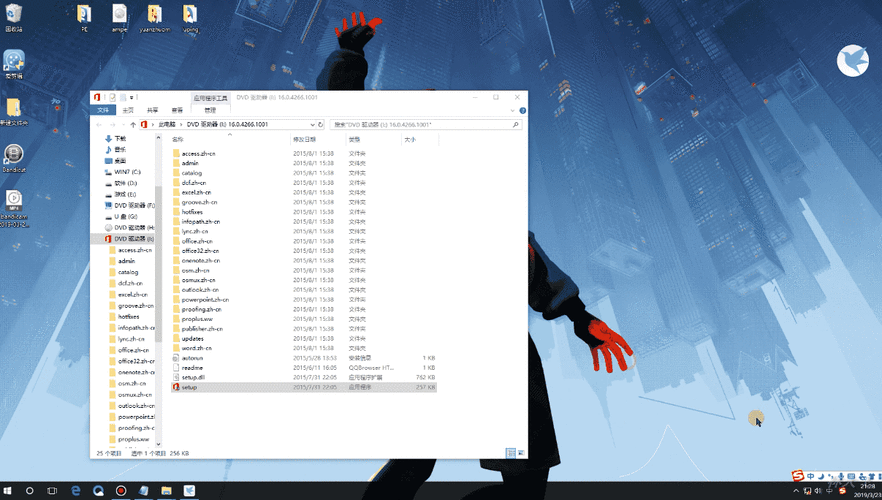Select publisher.zh-cn folder in file list
Viewport: 882px width, 500px height.
point(304,328)
